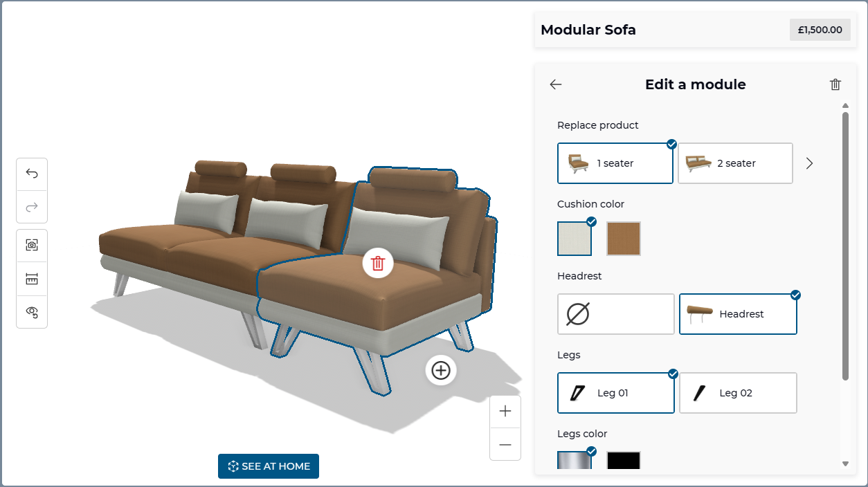Show more products with right chevron

[810, 163]
